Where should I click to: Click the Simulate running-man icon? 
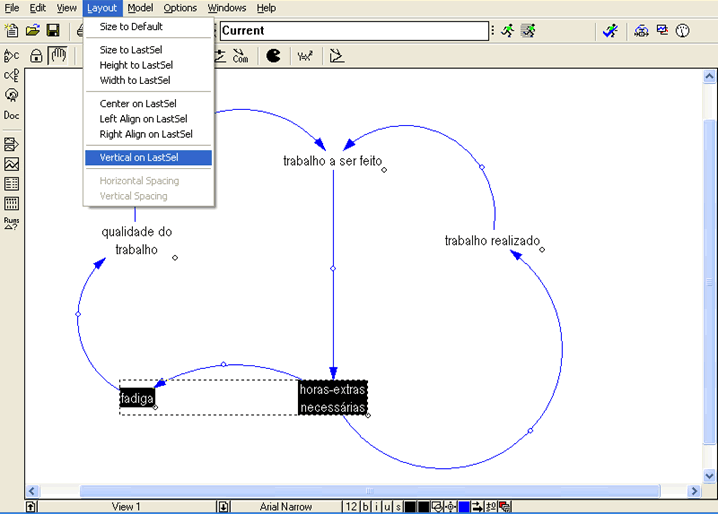pyautogui.click(x=508, y=31)
